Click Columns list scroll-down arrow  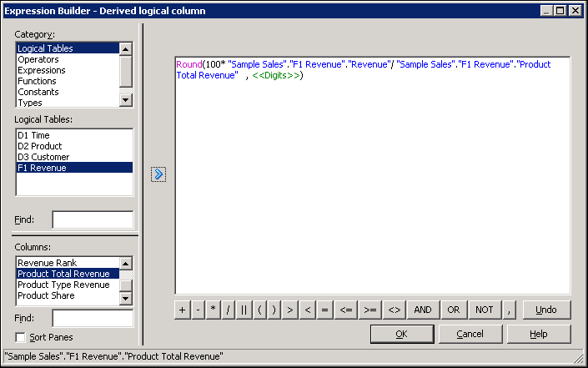126,298
